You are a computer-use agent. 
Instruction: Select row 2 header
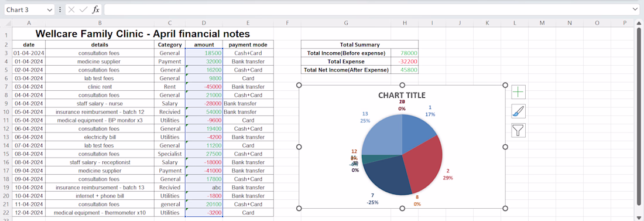point(6,45)
